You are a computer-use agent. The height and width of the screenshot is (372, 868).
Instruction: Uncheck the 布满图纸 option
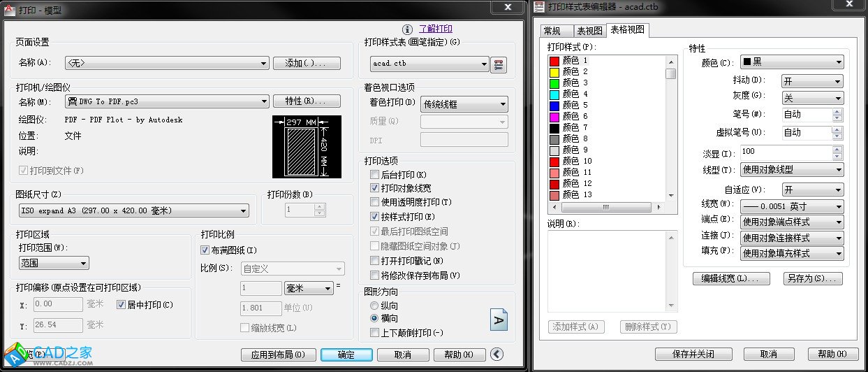[205, 250]
